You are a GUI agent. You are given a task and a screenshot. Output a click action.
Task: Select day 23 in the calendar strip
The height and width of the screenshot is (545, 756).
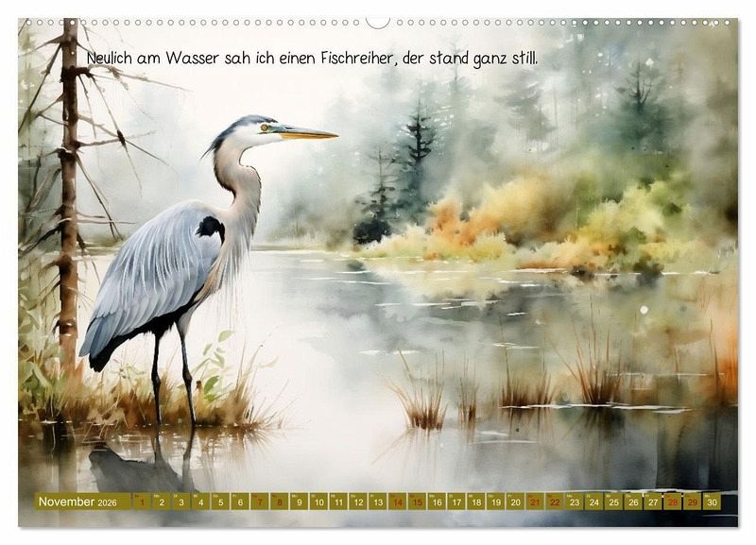pos(575,502)
